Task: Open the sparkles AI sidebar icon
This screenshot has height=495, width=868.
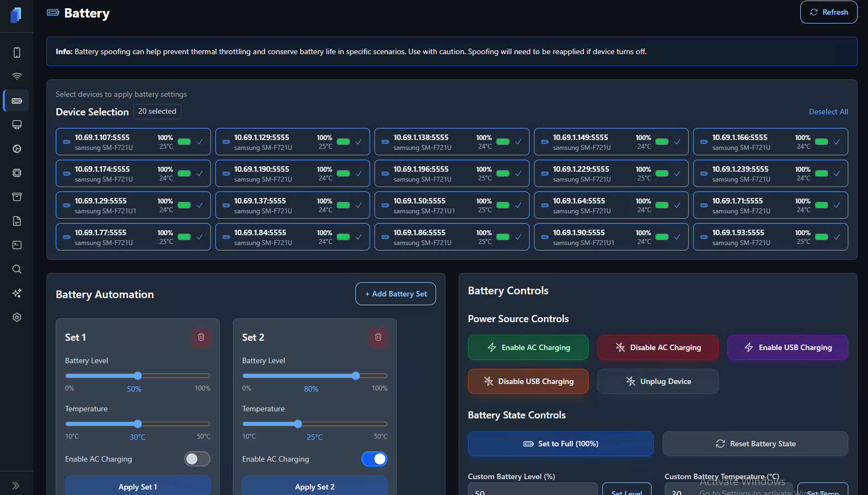Action: 17,293
